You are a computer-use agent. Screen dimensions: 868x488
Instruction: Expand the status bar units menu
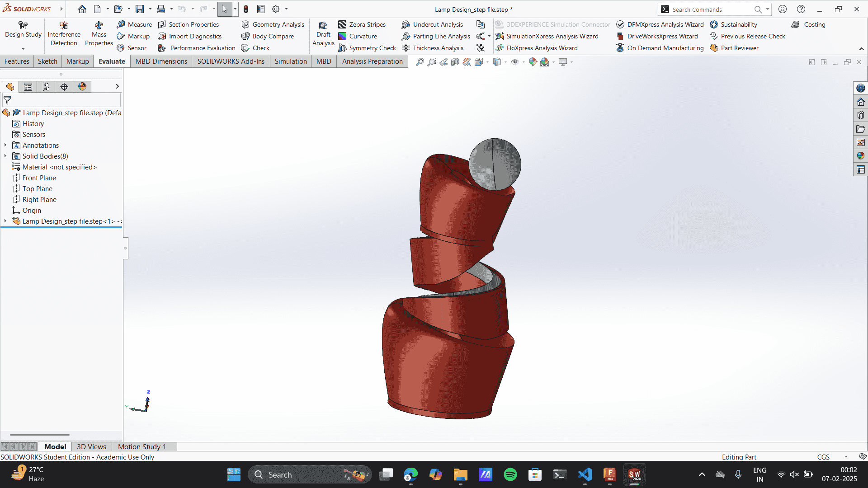tap(846, 457)
